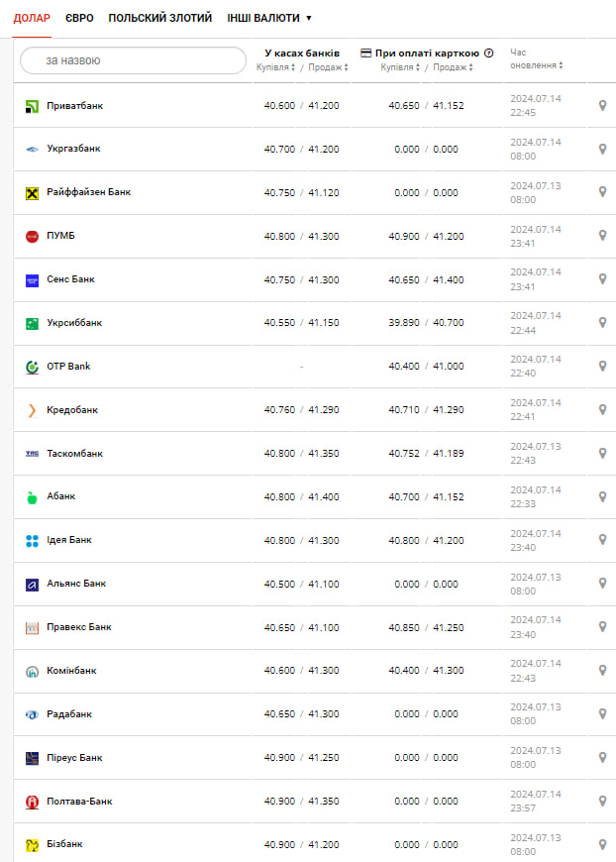Sort by card payment Продаж column
The width and height of the screenshot is (616, 862).
453,67
